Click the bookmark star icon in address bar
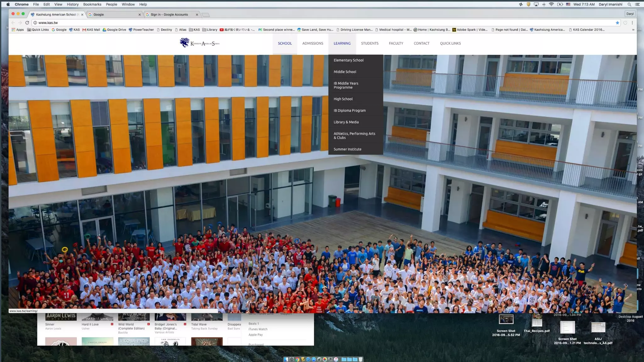Screen dimensions: 644x362 point(617,23)
